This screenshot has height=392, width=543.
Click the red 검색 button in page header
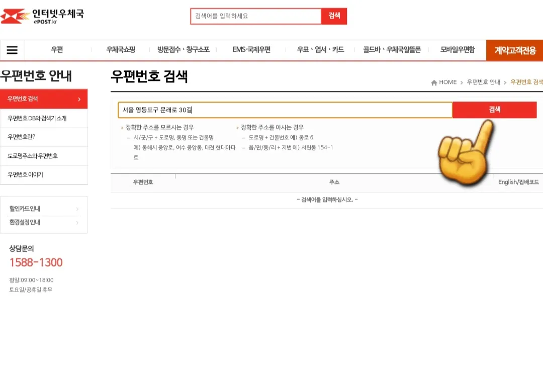(334, 16)
